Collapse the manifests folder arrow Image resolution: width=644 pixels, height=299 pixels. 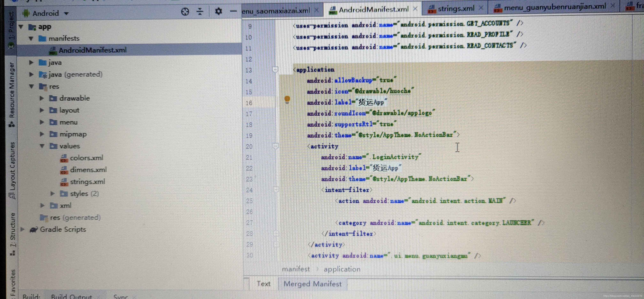pyautogui.click(x=31, y=38)
